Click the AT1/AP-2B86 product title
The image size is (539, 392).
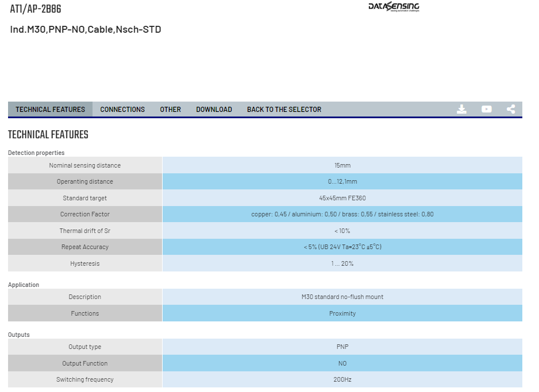(36, 9)
